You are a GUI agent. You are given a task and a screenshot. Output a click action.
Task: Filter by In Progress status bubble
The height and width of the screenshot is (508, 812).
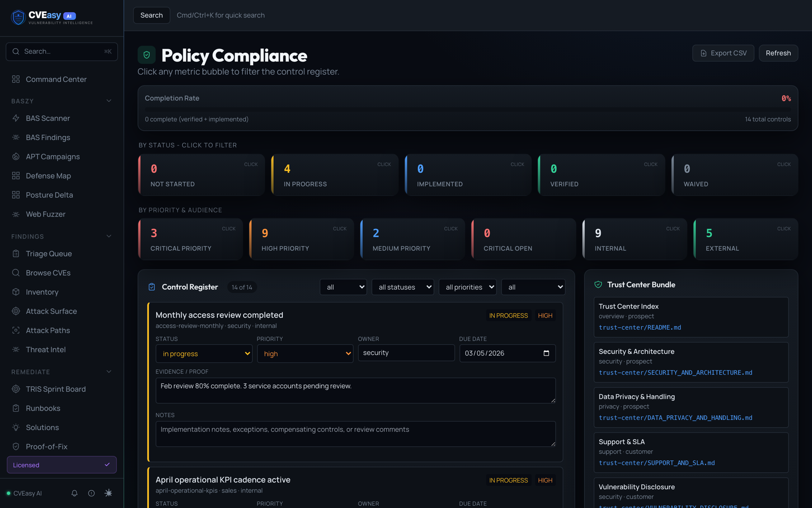334,175
